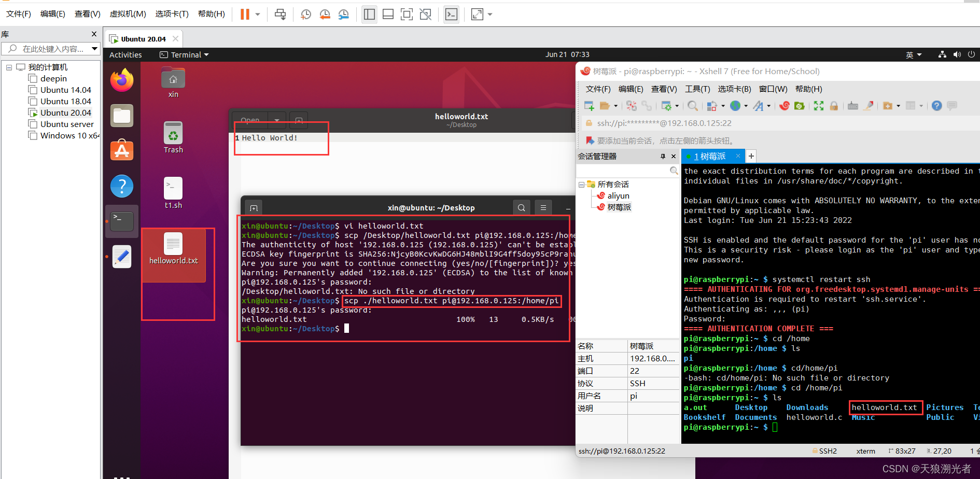The width and height of the screenshot is (980, 479).
Task: Click the Xshell globe encoding icon
Action: coord(735,106)
